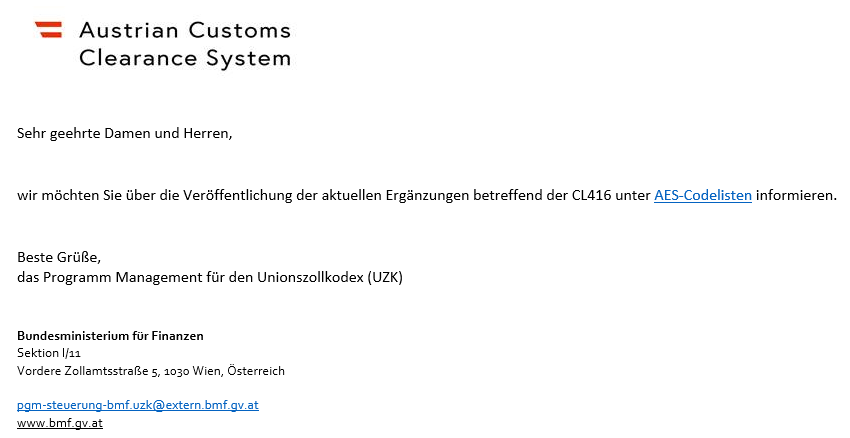850x438 pixels.
Task: Click the Austrian flag logo icon
Action: (x=48, y=30)
